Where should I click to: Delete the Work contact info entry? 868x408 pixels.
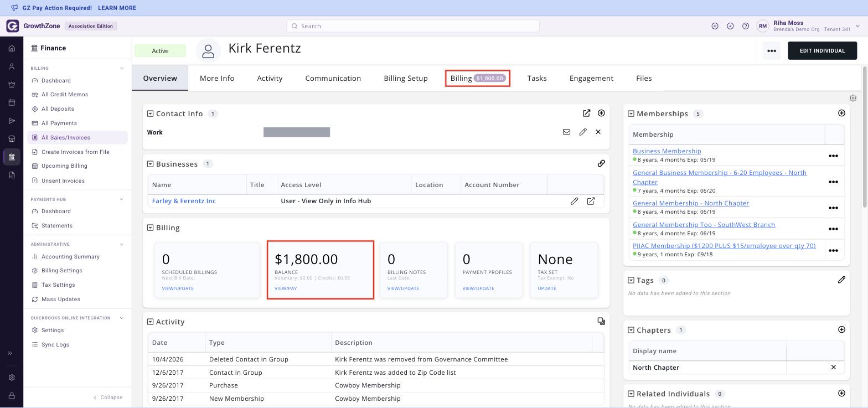tap(598, 132)
